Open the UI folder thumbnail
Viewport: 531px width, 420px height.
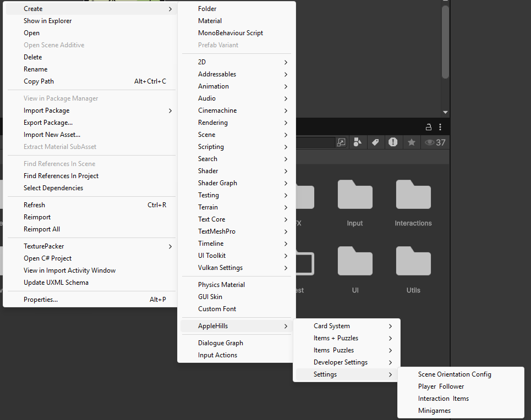coord(355,261)
